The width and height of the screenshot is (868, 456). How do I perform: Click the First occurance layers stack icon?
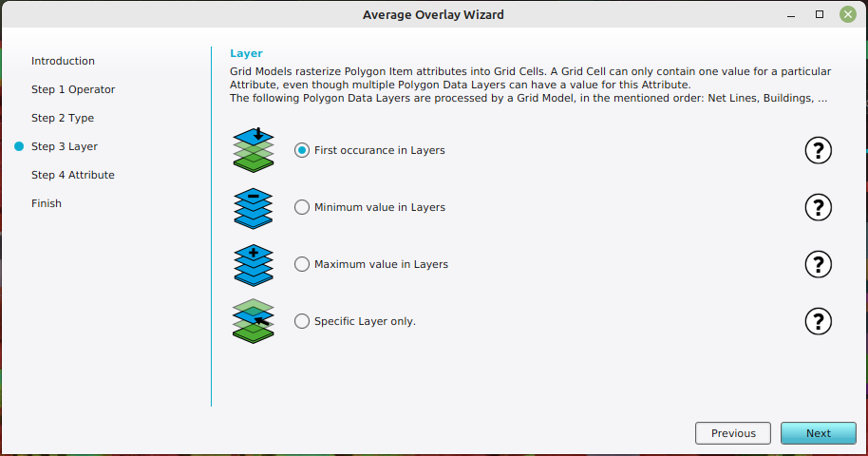point(254,150)
